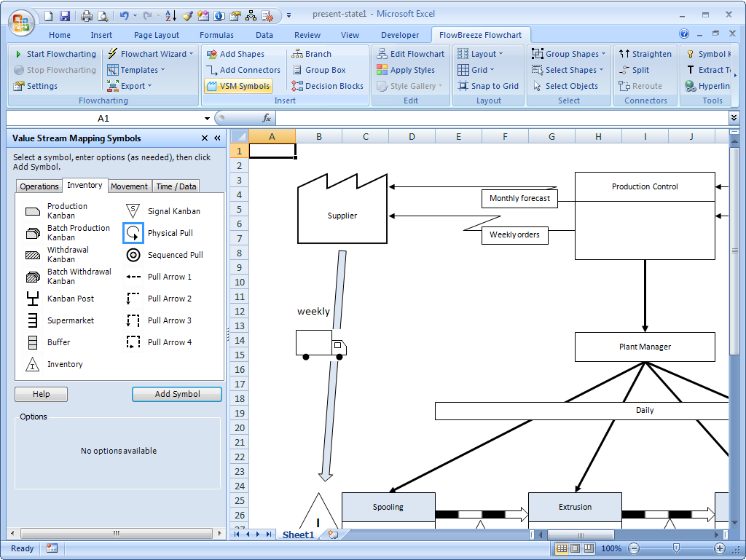Click the Office button orb
746x560 pixels.
click(x=21, y=23)
